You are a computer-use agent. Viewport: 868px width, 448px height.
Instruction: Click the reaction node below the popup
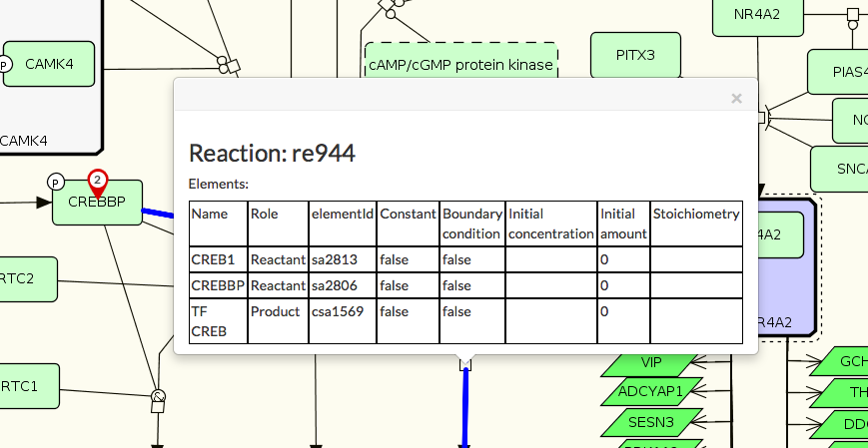pos(464,365)
